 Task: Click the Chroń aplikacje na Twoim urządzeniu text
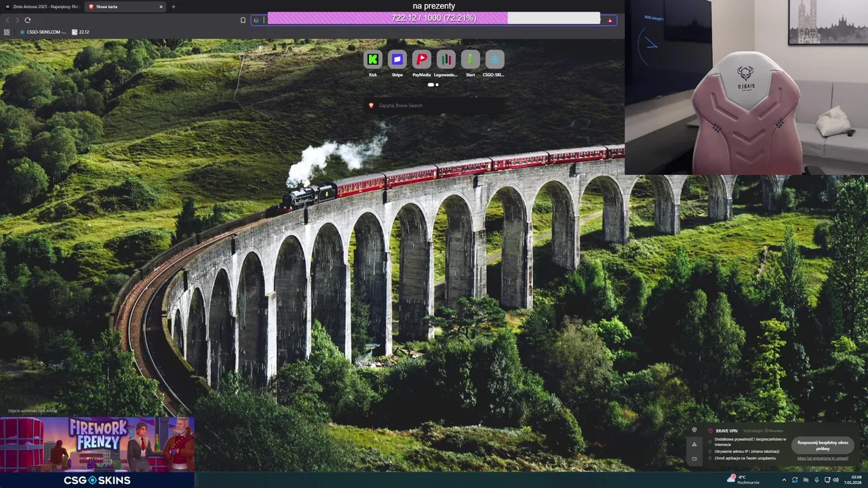tap(745, 458)
